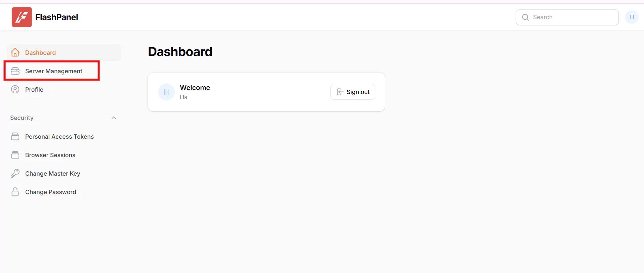Click the FlashPanel red logo icon
The width and height of the screenshot is (644, 273).
pyautogui.click(x=22, y=17)
